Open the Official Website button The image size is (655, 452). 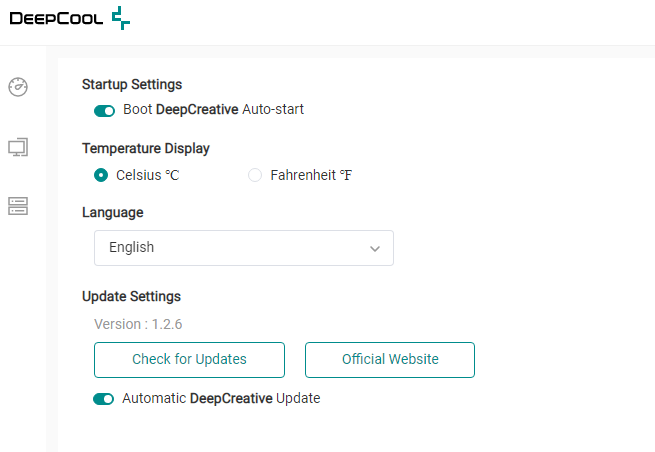[389, 359]
